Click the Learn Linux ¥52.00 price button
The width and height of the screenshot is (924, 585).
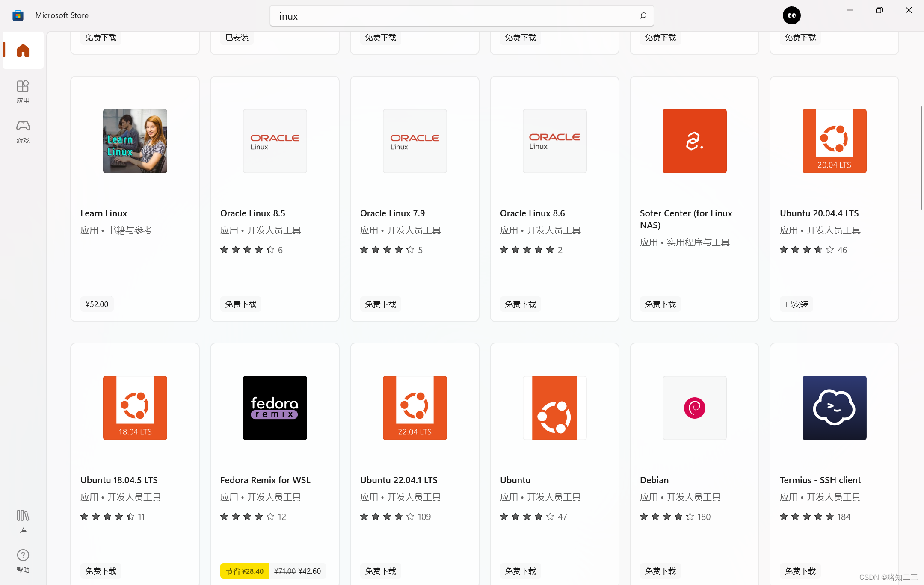(x=97, y=304)
